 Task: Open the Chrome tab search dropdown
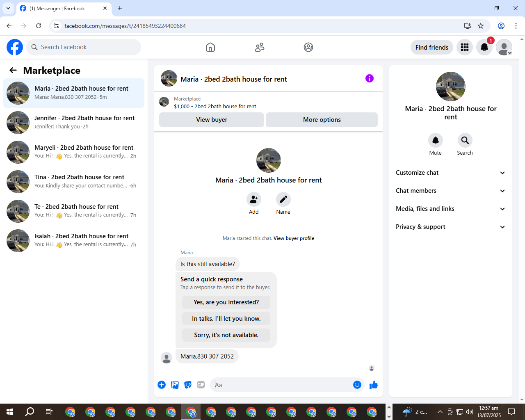pos(8,8)
